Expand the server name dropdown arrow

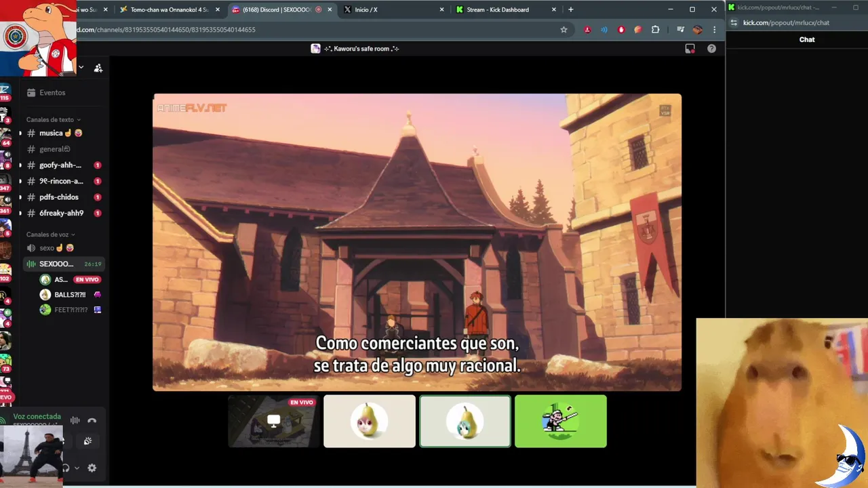[81, 68]
